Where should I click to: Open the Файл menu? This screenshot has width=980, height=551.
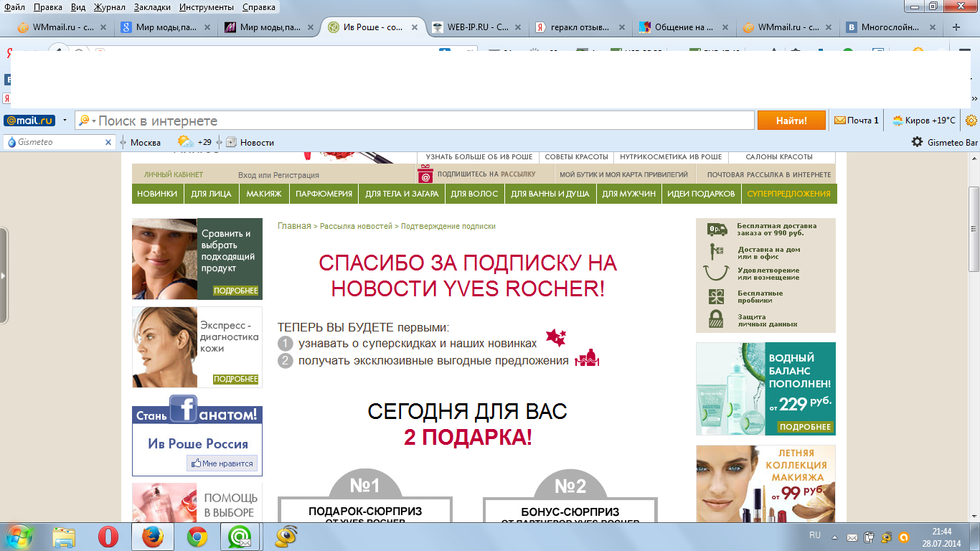[x=14, y=6]
